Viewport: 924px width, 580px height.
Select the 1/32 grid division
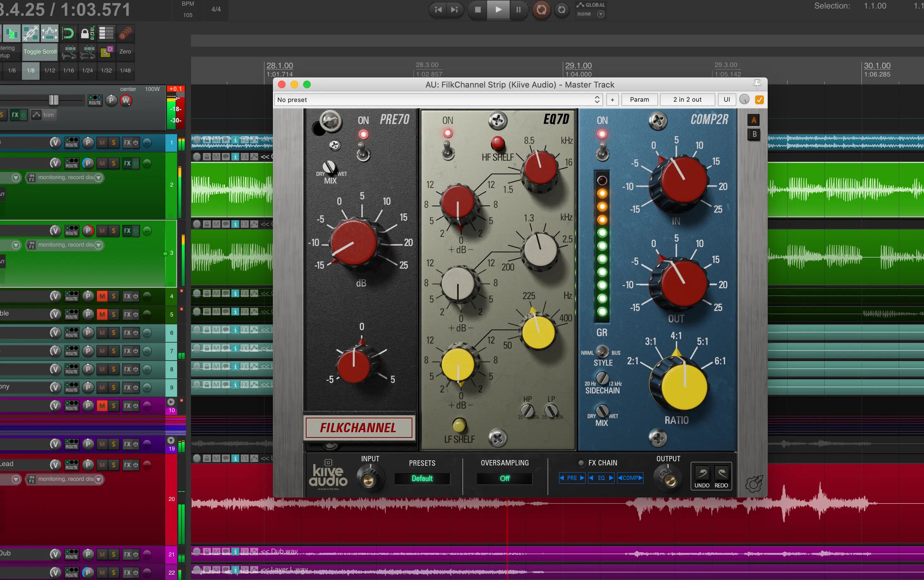click(106, 71)
